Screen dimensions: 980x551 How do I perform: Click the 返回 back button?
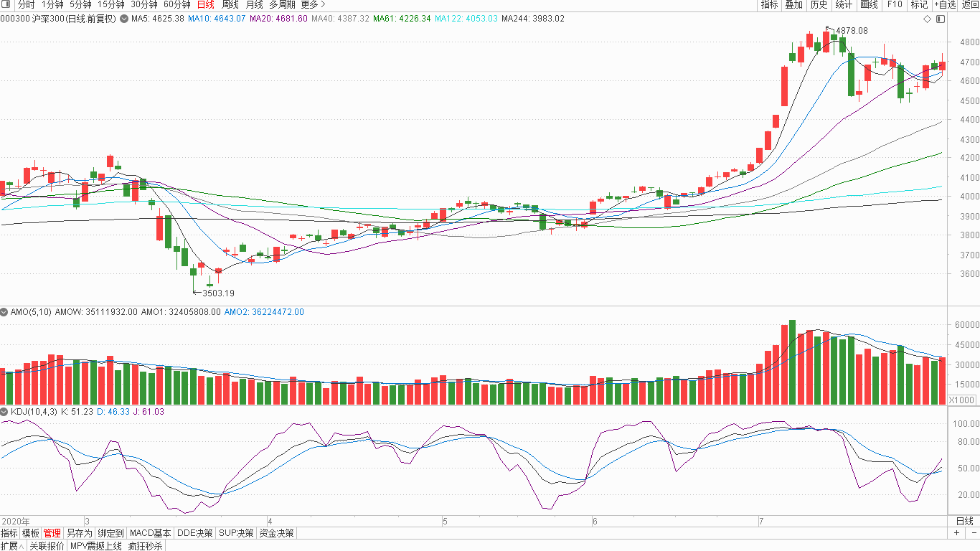coord(970,4)
